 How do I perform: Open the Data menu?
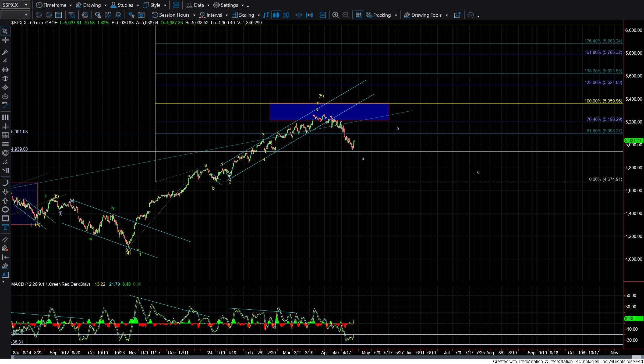click(x=198, y=5)
